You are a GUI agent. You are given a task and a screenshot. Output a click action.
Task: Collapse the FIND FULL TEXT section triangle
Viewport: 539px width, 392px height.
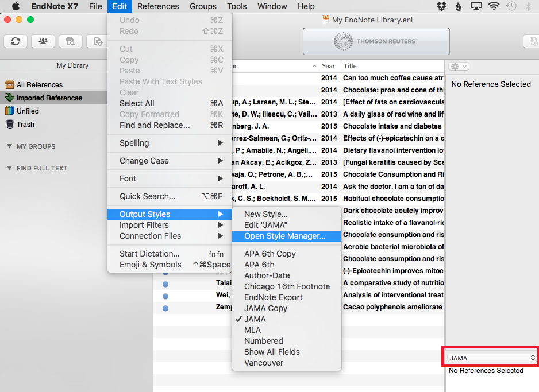[10, 168]
